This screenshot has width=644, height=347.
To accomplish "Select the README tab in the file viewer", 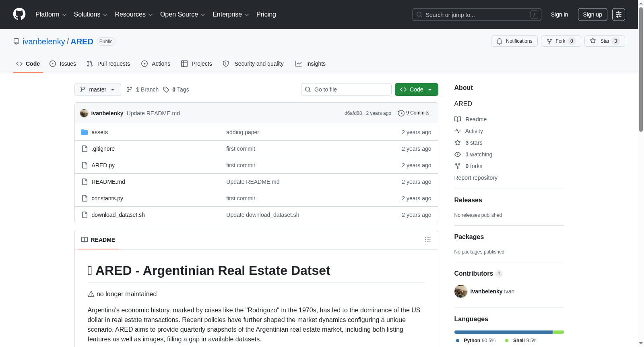I will coord(98,240).
